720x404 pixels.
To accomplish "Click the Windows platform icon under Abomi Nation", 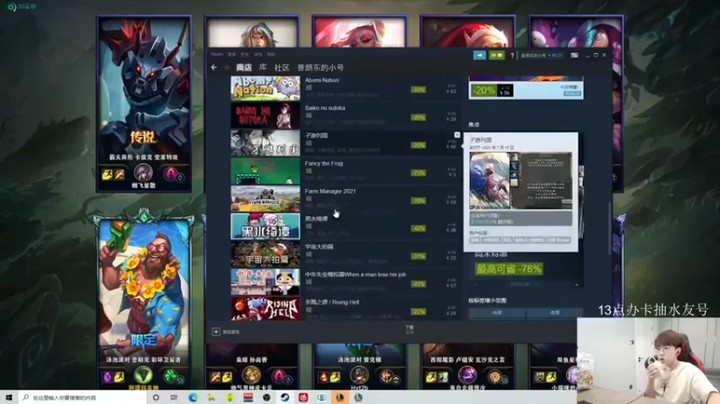I will (x=309, y=88).
